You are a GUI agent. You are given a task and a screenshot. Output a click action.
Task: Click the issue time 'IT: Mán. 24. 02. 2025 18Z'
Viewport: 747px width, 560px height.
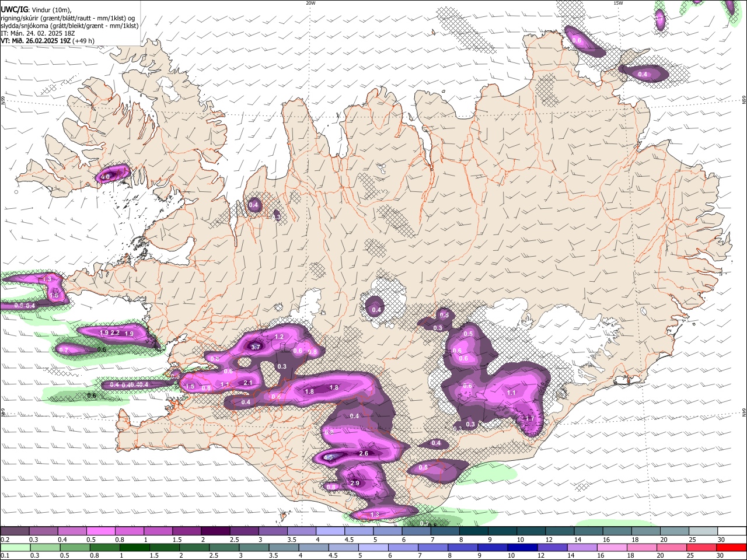pos(37,33)
